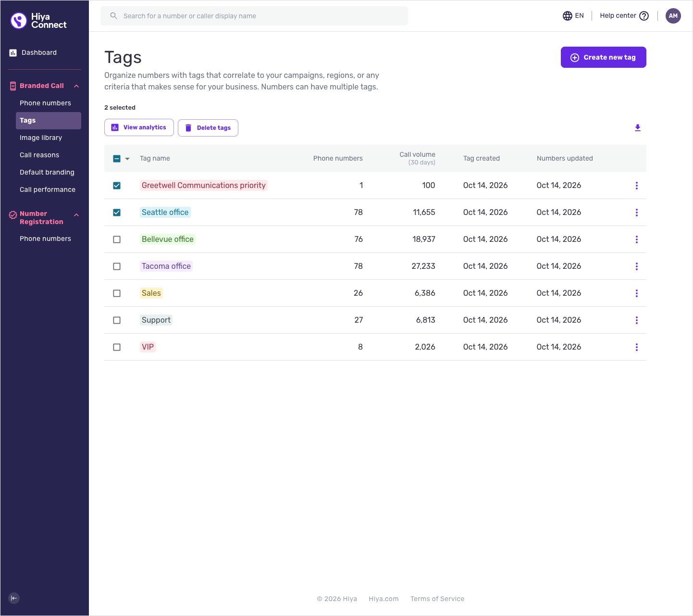Open the AM user avatar
The image size is (693, 616).
[x=673, y=16]
